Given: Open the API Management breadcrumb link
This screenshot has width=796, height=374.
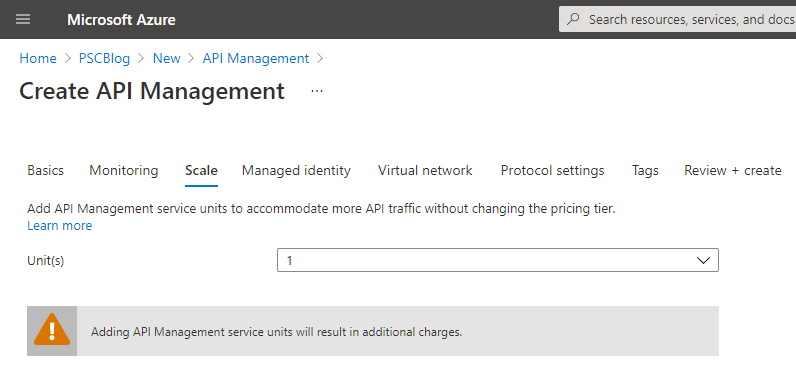Looking at the screenshot, I should [256, 58].
